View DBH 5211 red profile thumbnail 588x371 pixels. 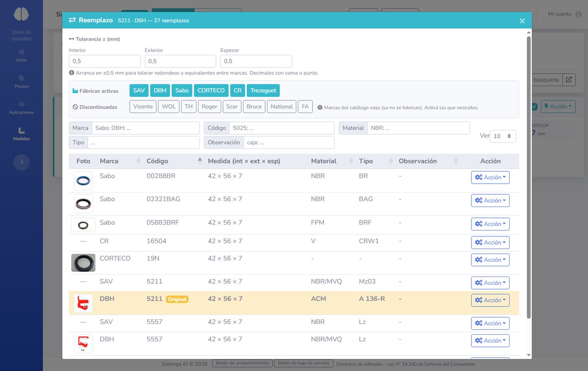(x=83, y=303)
